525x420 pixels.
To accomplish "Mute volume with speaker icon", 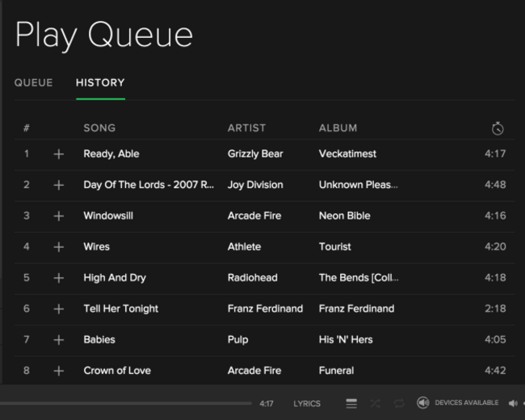I will pyautogui.click(x=513, y=403).
